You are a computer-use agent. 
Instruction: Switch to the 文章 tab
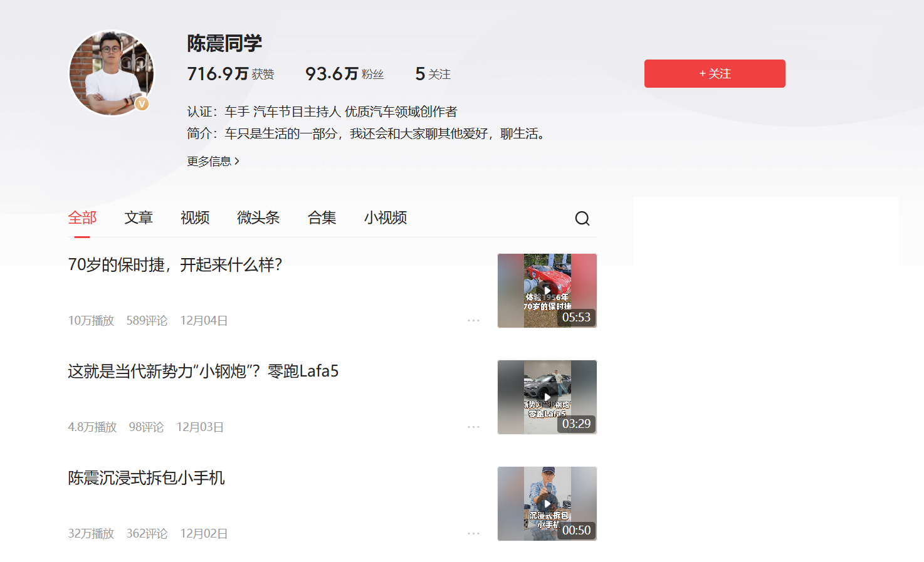point(139,218)
